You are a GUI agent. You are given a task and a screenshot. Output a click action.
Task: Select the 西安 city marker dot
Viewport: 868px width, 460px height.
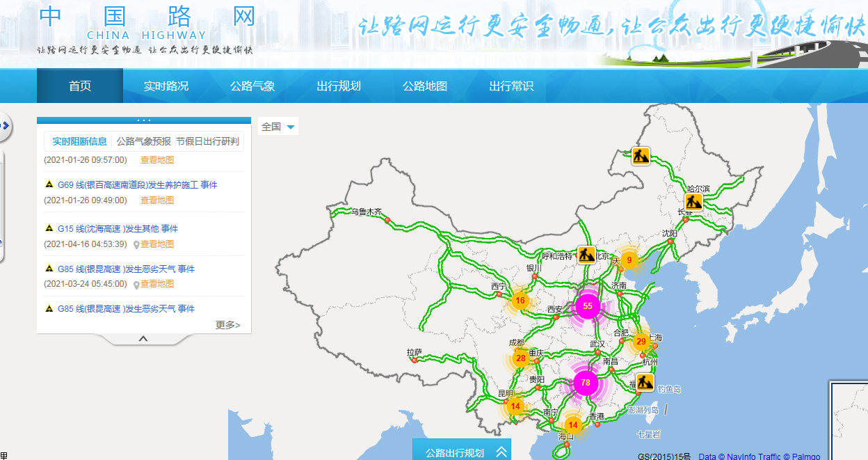coord(555,317)
